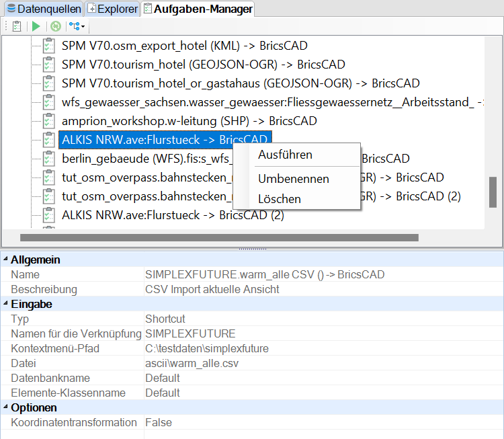Collapse the Allgemein property section
504x439 pixels.
coord(5,260)
